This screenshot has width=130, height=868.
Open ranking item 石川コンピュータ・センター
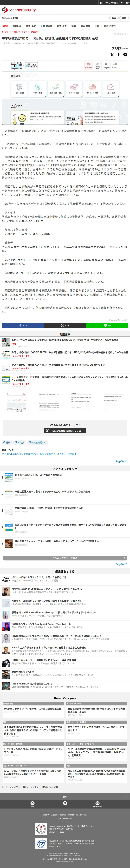click(x=70, y=526)
